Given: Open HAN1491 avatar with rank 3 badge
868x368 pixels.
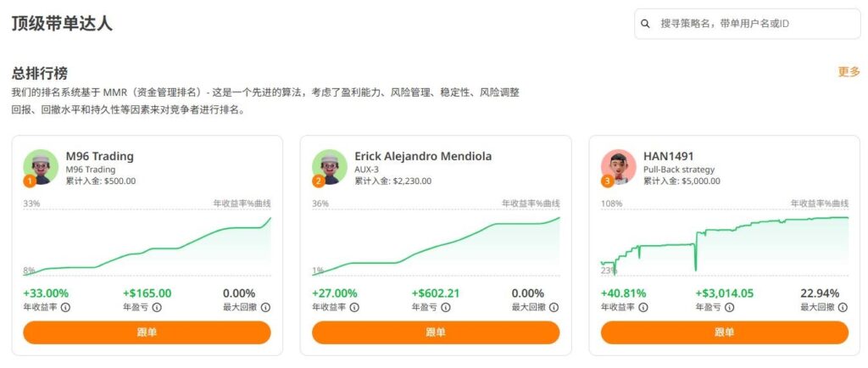Looking at the screenshot, I should click(x=618, y=167).
